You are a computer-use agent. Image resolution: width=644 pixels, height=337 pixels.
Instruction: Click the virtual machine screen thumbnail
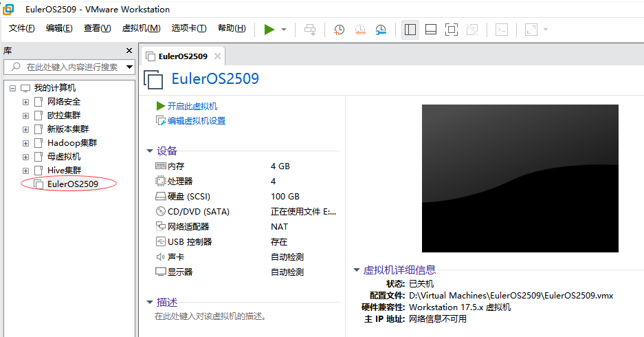[x=520, y=178]
